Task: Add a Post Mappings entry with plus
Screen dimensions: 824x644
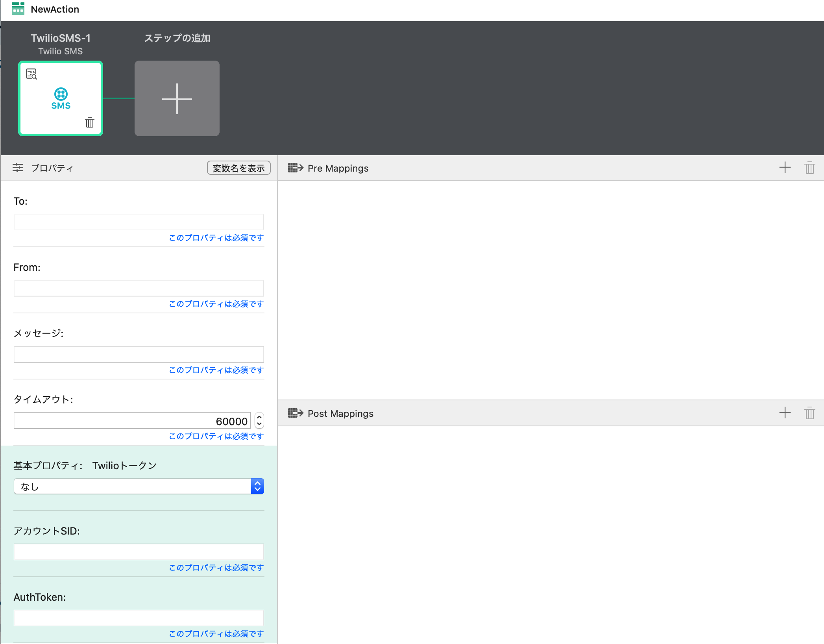Action: pos(785,413)
